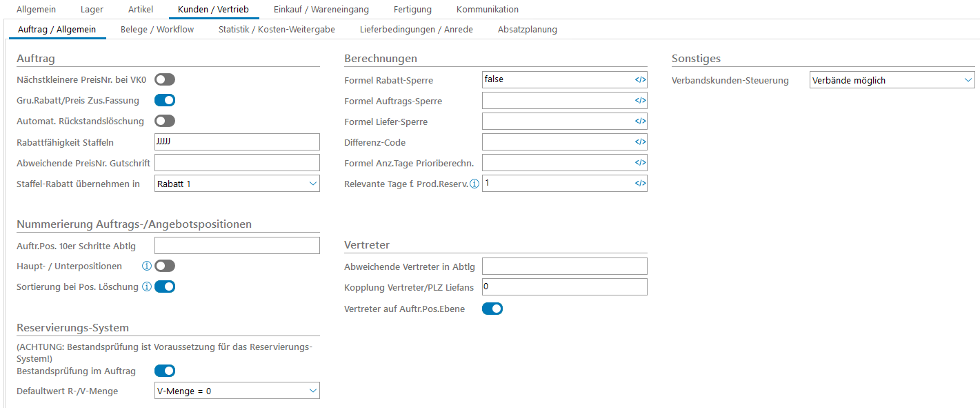
Task: Open formula icon for Formel Anz.Tage Prioriberechn.
Action: click(x=640, y=163)
